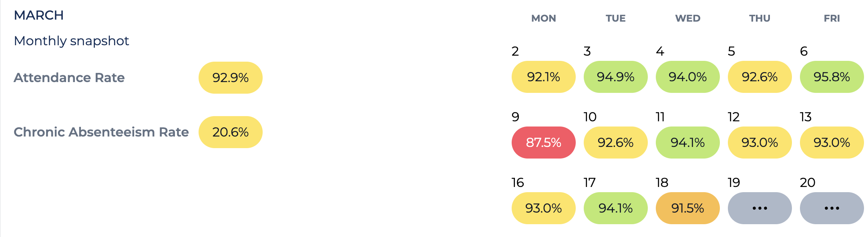The width and height of the screenshot is (868, 237).
Task: Click the monthly Attendance Rate 92.9% badge
Action: pos(230,78)
